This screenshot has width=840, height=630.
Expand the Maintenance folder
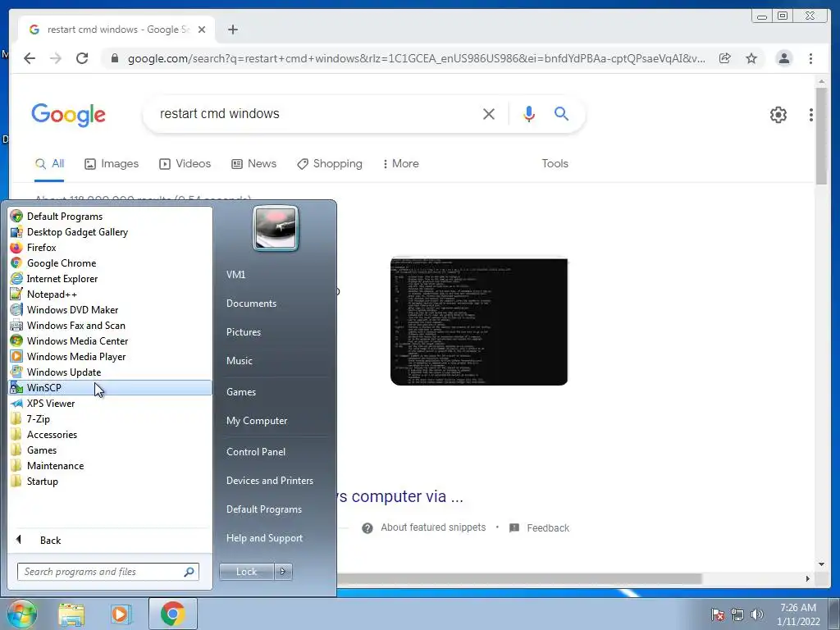110,466
